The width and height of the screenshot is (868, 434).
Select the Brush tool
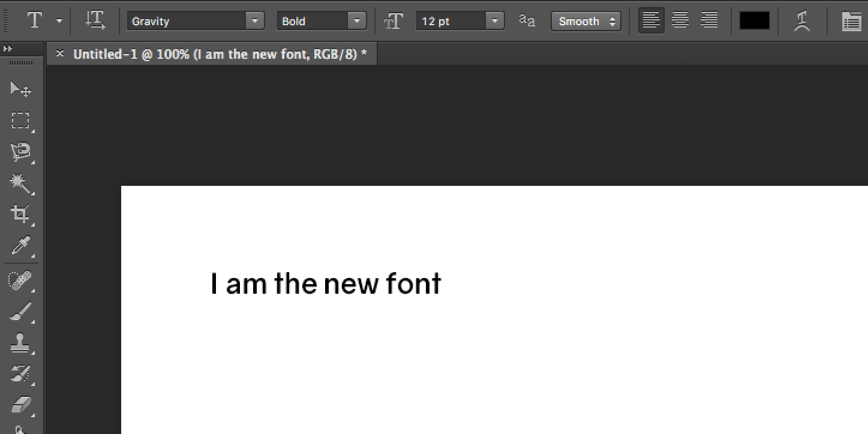pos(20,311)
